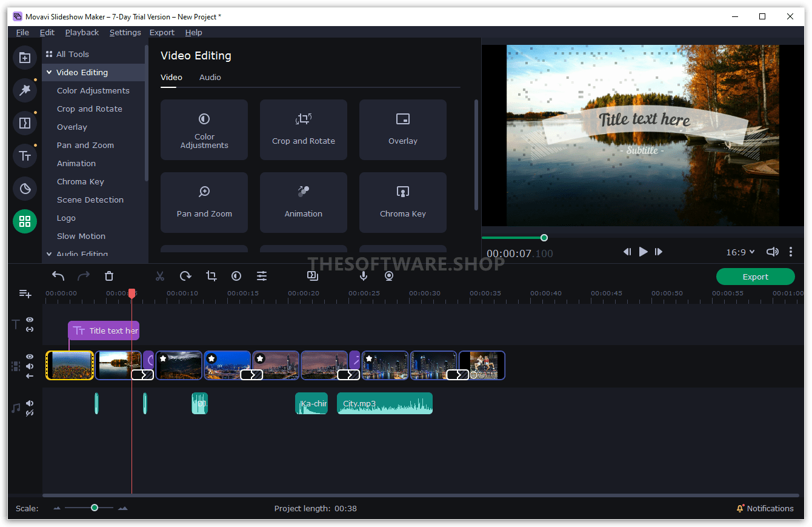812x527 pixels.
Task: Open the Playback menu
Action: point(82,32)
